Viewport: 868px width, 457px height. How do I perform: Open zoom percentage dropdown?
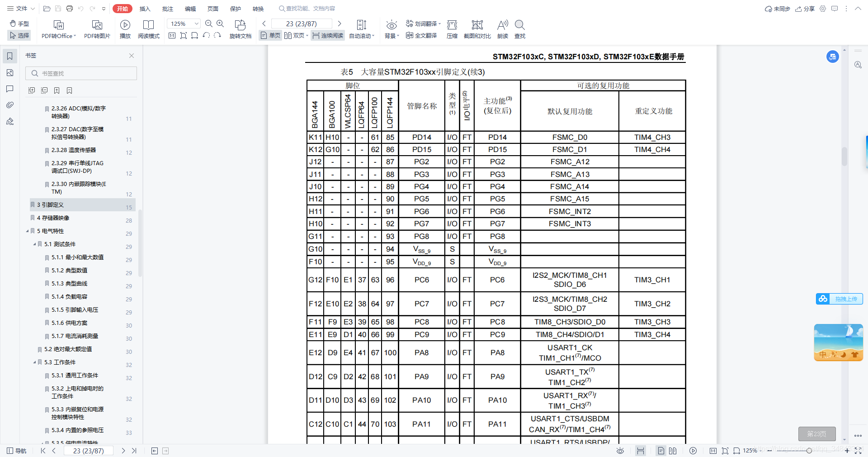(197, 24)
